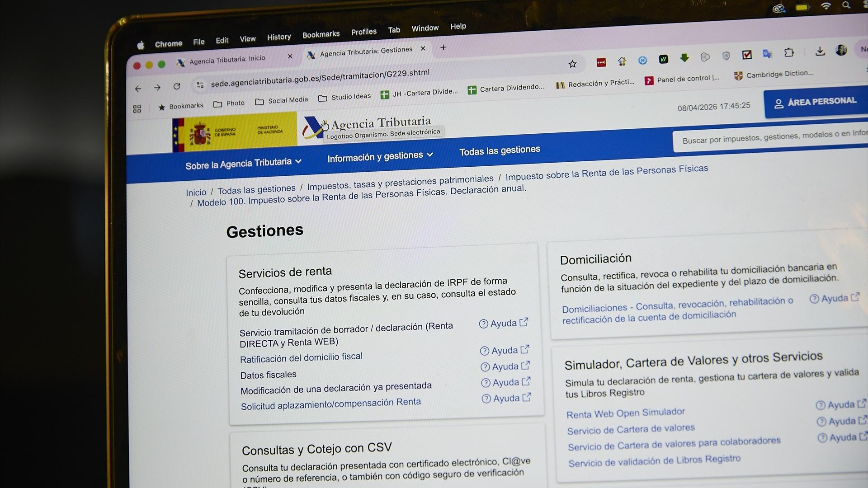Open the Chrome downloads icon
868x488 pixels.
[820, 52]
